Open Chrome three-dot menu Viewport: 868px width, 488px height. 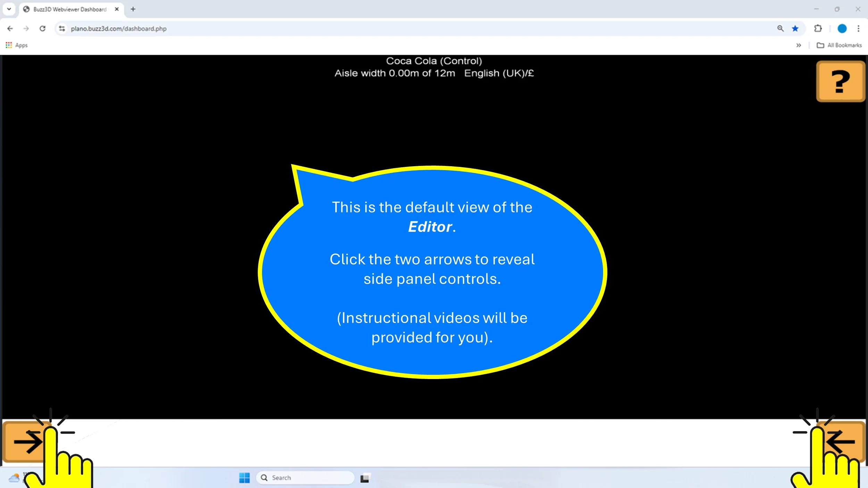click(x=858, y=28)
